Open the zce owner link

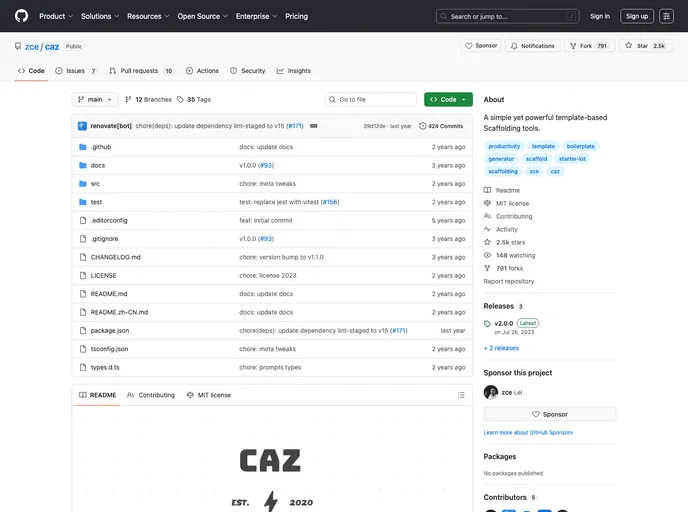click(x=32, y=47)
